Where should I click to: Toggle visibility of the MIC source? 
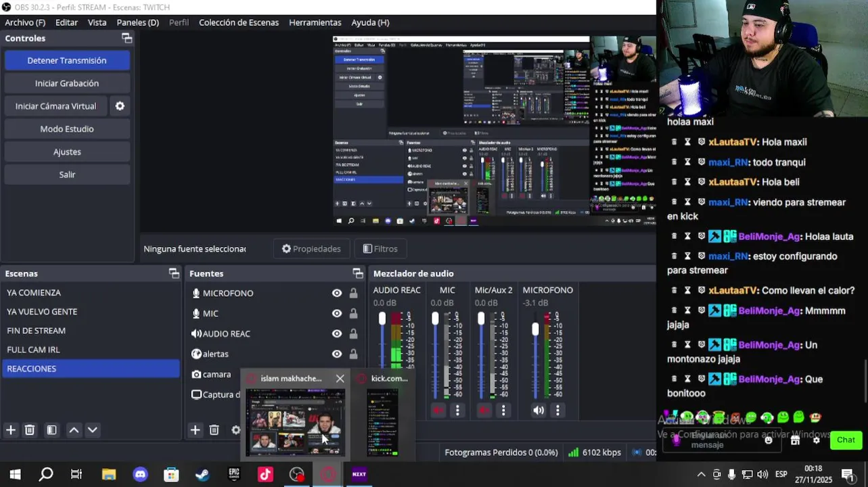[337, 313]
